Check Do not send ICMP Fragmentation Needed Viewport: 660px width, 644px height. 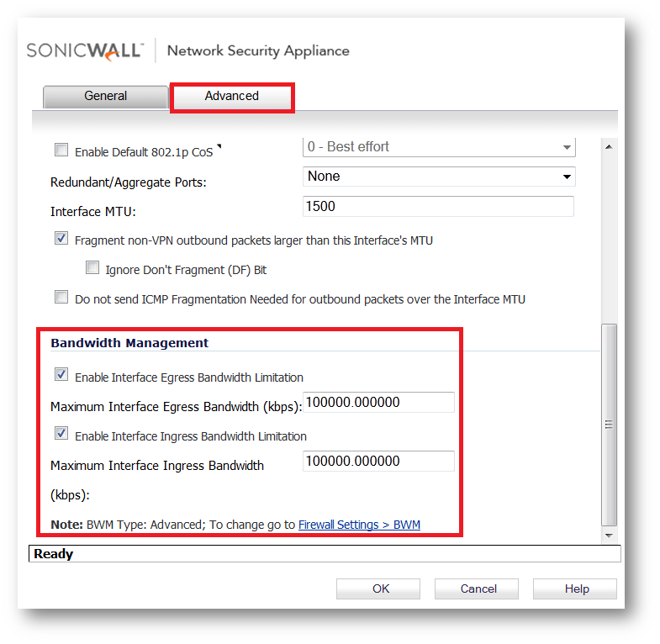[61, 297]
